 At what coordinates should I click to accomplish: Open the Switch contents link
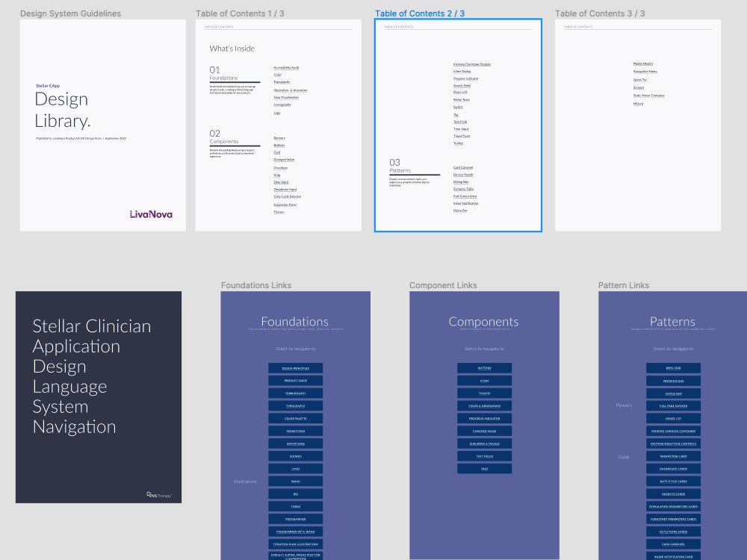(x=458, y=107)
